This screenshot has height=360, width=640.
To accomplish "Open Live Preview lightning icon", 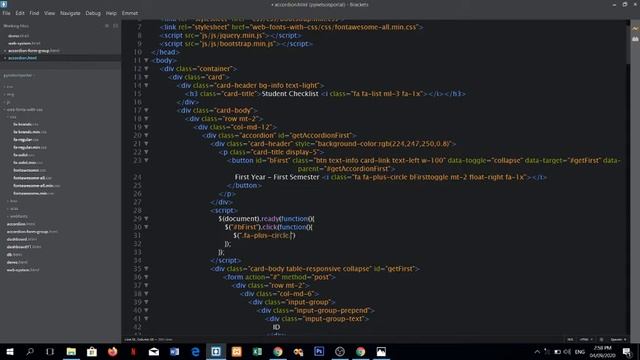I will click(x=635, y=29).
